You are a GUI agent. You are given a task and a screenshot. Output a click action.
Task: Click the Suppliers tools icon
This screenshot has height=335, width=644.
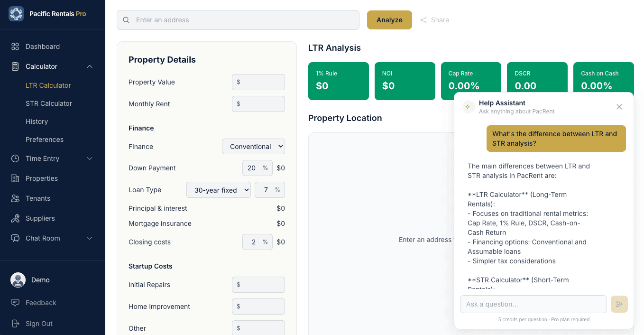pos(15,218)
